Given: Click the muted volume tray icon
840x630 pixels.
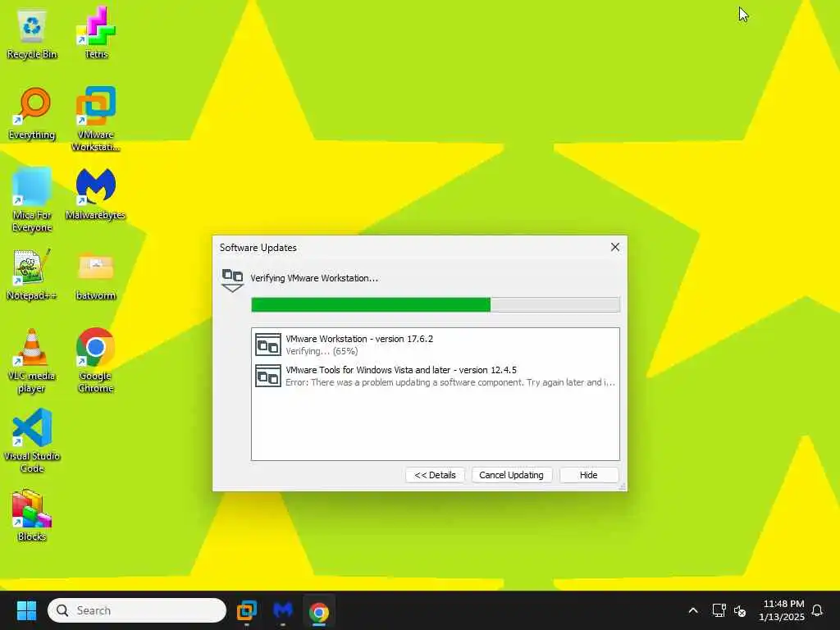Looking at the screenshot, I should 740,610.
